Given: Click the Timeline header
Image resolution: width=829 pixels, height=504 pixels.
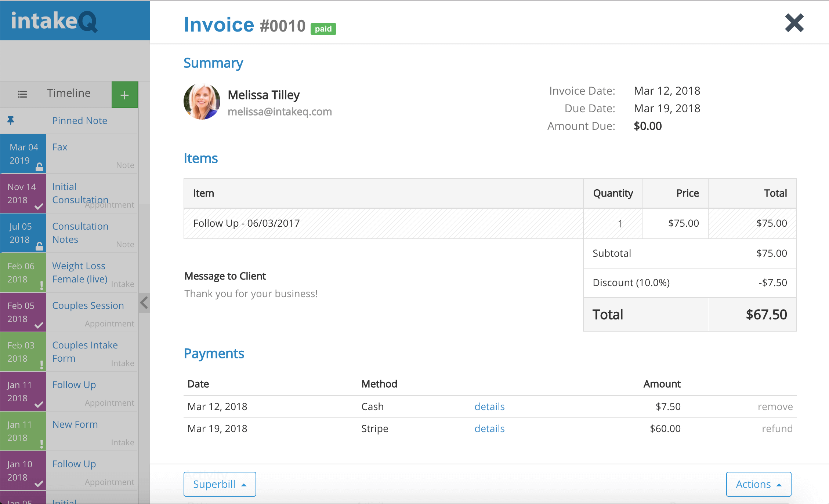Looking at the screenshot, I should (x=68, y=93).
